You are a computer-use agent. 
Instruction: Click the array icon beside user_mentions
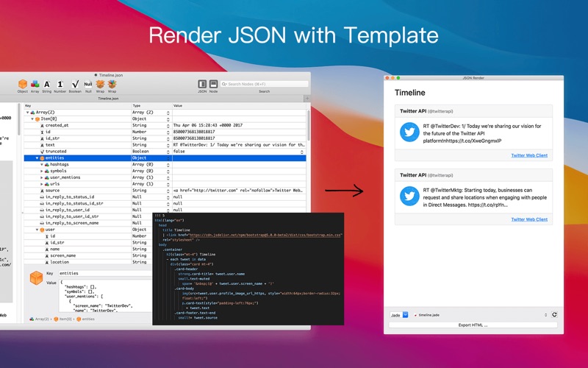point(47,177)
